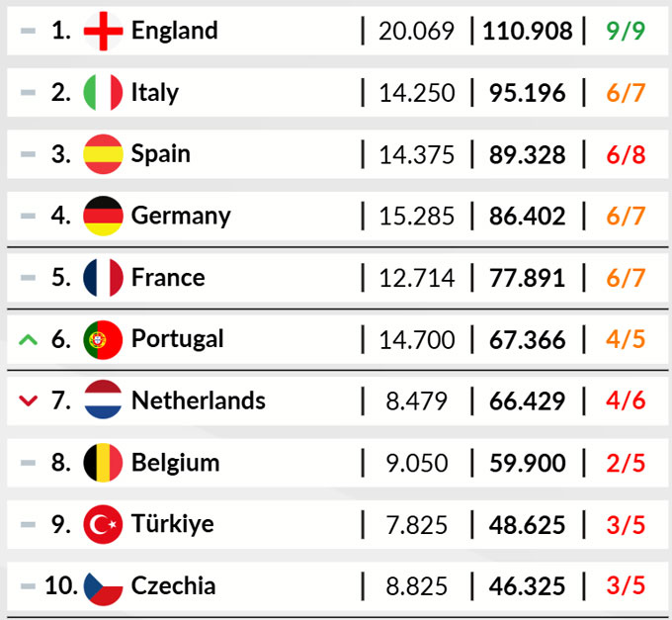Click the Czechia flag icon

coord(103,585)
